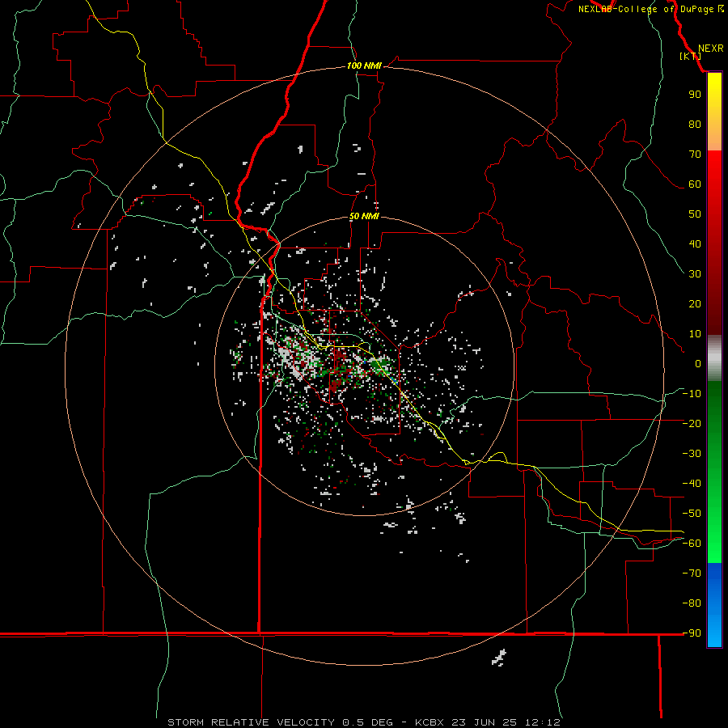Click the STORM RELATIVE VELOCITY product title
The height and width of the screenshot is (728, 728).
pos(251,722)
